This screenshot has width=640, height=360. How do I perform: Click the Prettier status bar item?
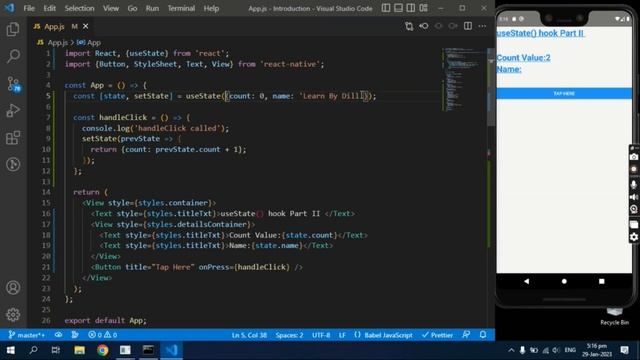pos(438,335)
